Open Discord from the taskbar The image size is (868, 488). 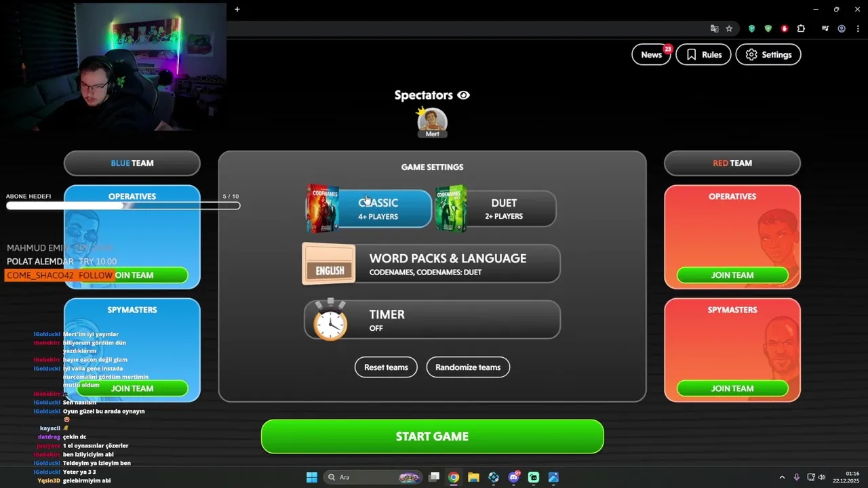pos(514,477)
